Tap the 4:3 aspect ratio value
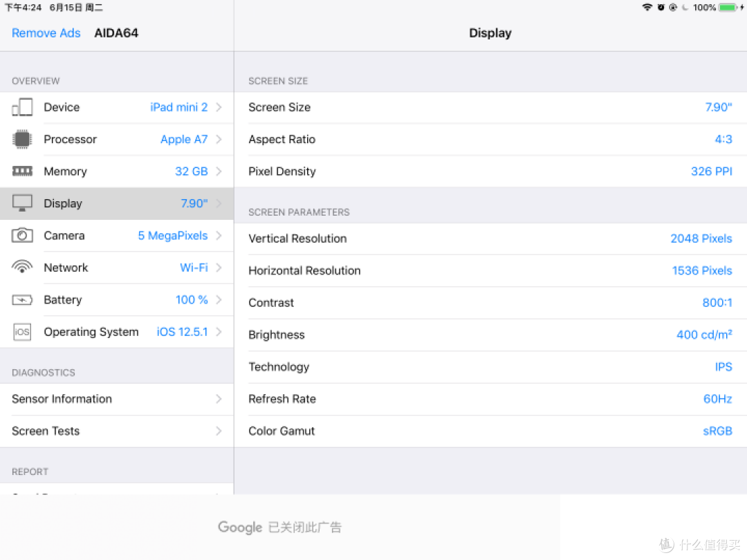This screenshot has height=560, width=747. 723,139
